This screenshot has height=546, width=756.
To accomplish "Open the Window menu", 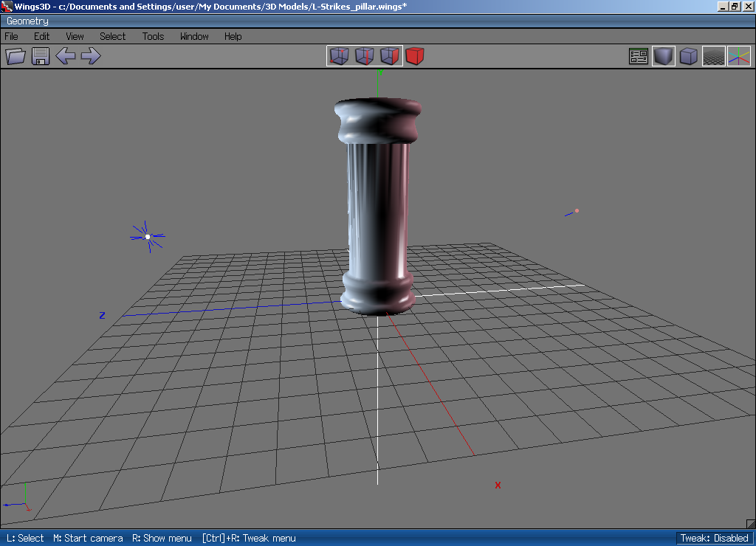I will tap(193, 36).
